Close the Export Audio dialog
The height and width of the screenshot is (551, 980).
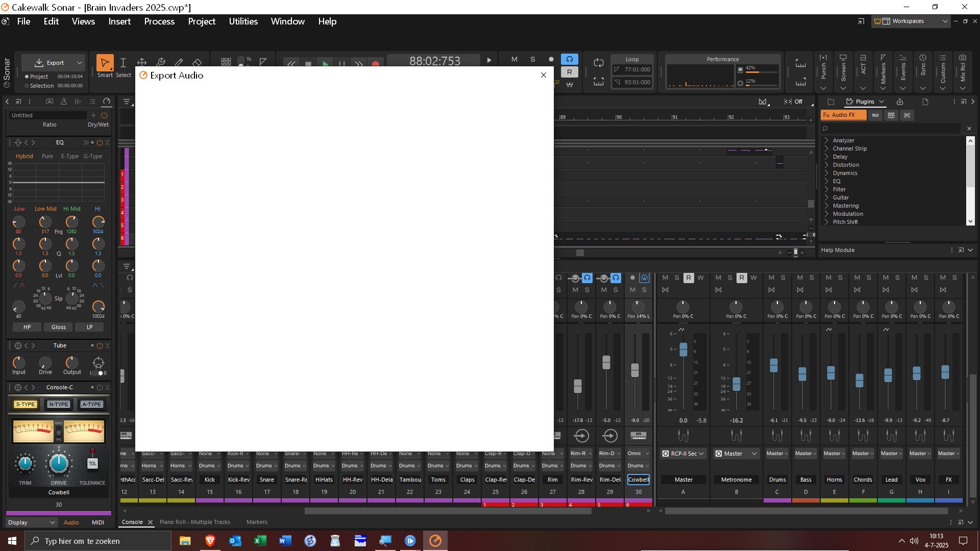coord(544,75)
